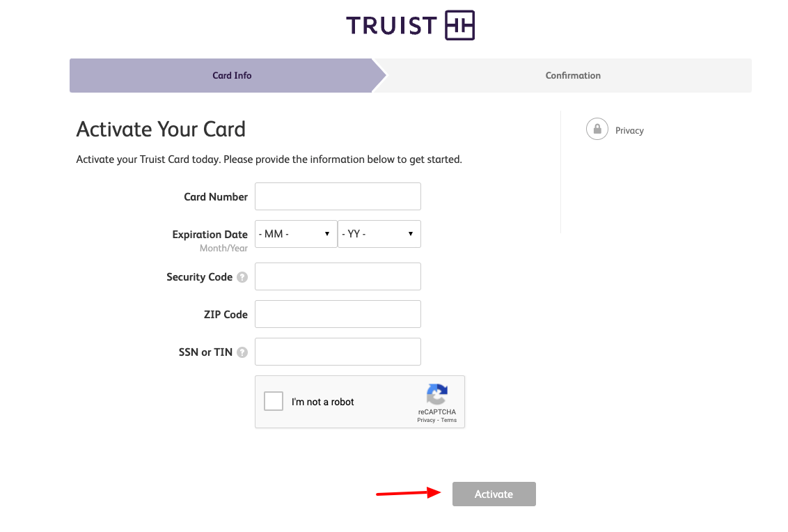
Task: Open the expiration month MM dropdown
Action: [295, 233]
